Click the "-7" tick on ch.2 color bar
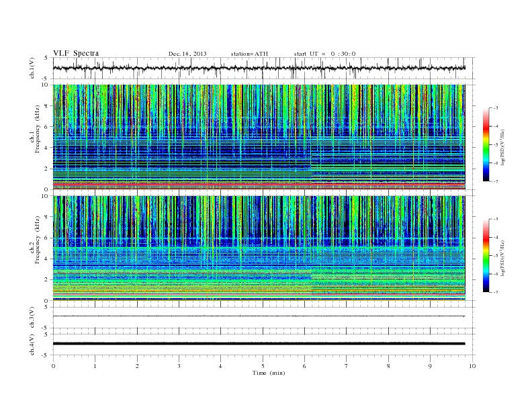Image resolution: width=532 pixels, height=411 pixels. pos(496,292)
